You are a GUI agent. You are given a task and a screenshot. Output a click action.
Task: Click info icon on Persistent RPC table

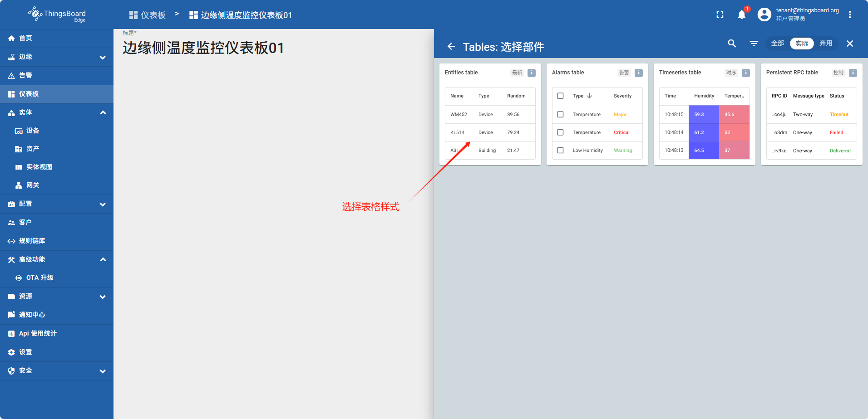(x=853, y=73)
